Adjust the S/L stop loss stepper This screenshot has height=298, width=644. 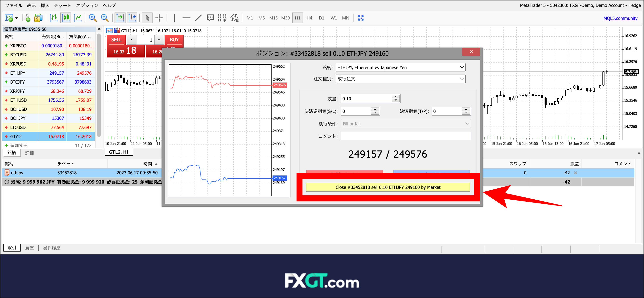tap(375, 111)
